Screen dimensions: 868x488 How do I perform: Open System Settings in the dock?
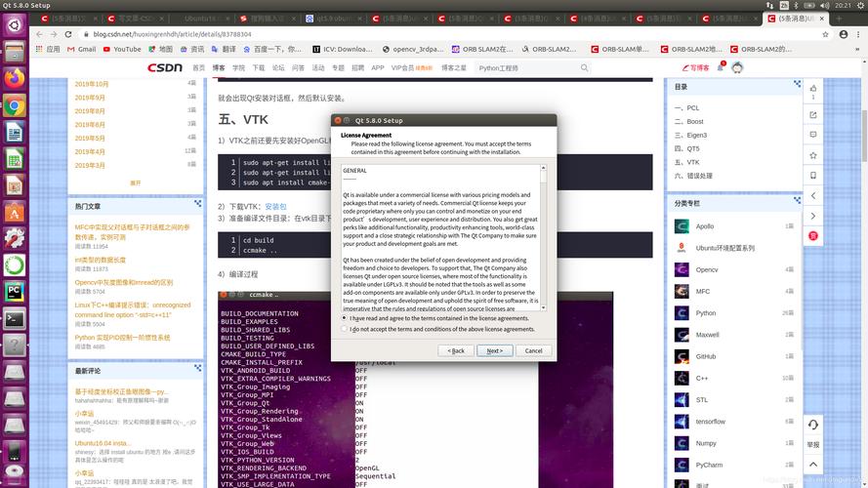coord(14,238)
